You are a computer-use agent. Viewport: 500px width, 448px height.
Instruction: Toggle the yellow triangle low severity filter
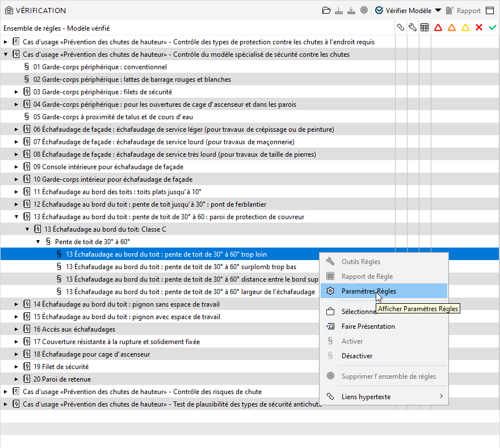465,28
